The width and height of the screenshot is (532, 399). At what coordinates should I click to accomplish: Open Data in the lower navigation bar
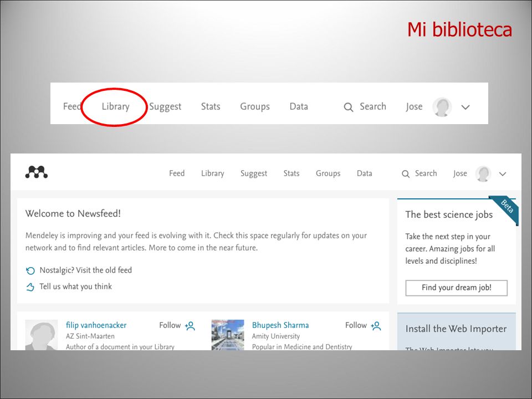pyautogui.click(x=365, y=173)
